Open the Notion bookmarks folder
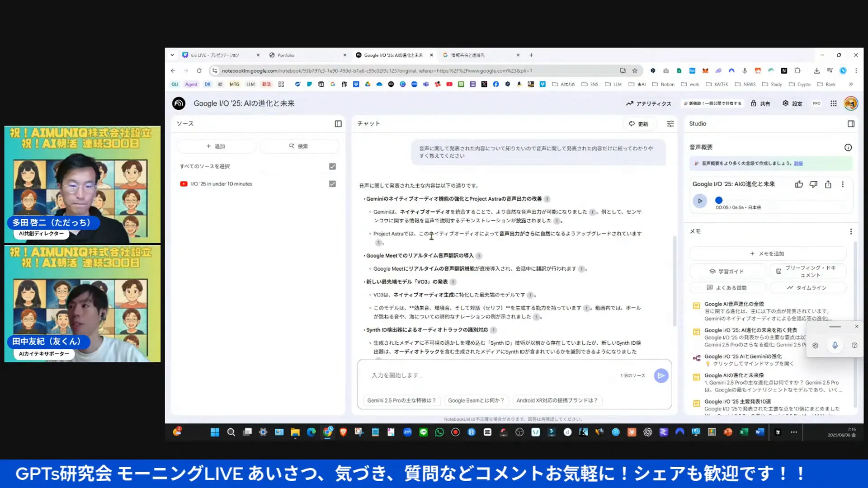Image resolution: width=868 pixels, height=488 pixels. coord(663,84)
